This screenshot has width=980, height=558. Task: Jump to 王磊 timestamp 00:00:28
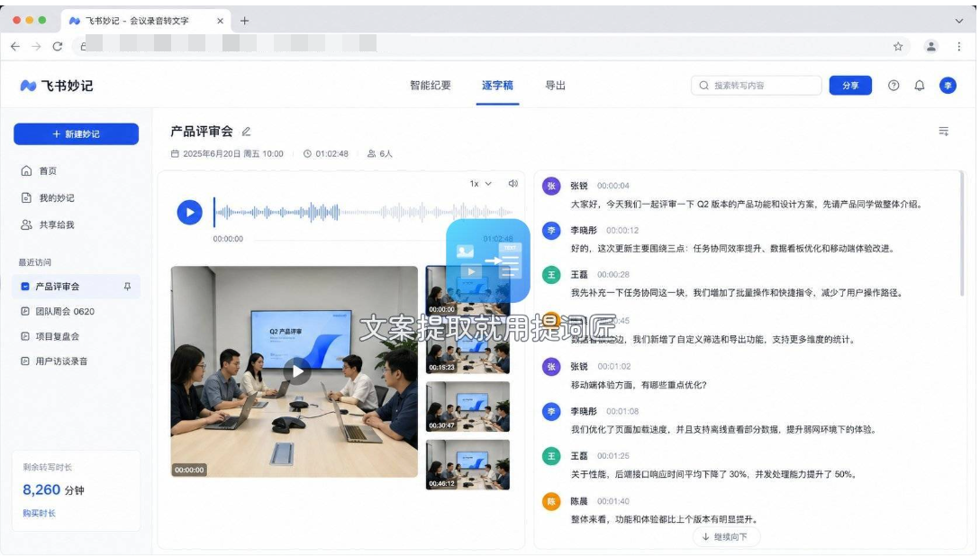point(612,275)
